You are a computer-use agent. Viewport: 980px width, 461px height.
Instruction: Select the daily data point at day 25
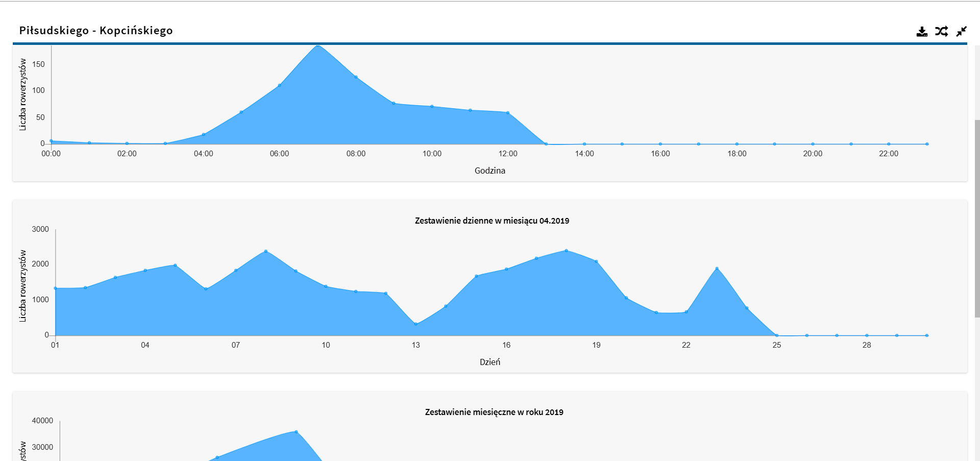coord(777,335)
